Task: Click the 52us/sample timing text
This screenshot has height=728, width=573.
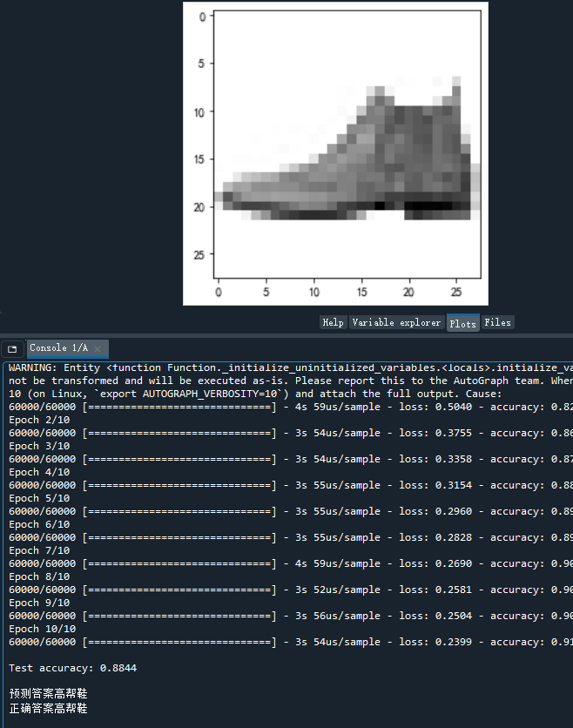Action: pyautogui.click(x=347, y=590)
